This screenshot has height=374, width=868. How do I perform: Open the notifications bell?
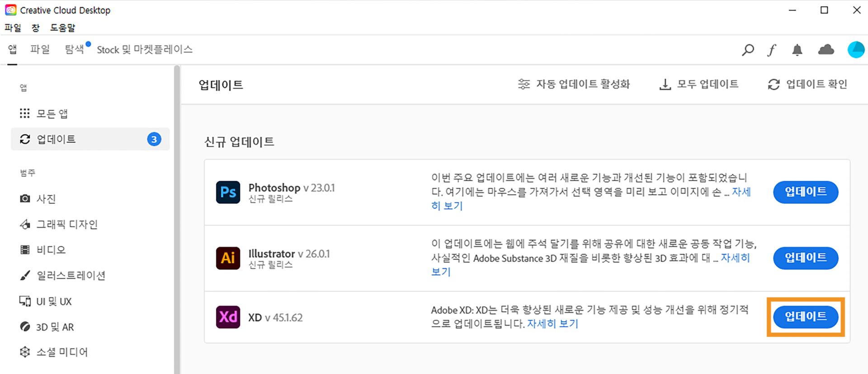[x=797, y=50]
